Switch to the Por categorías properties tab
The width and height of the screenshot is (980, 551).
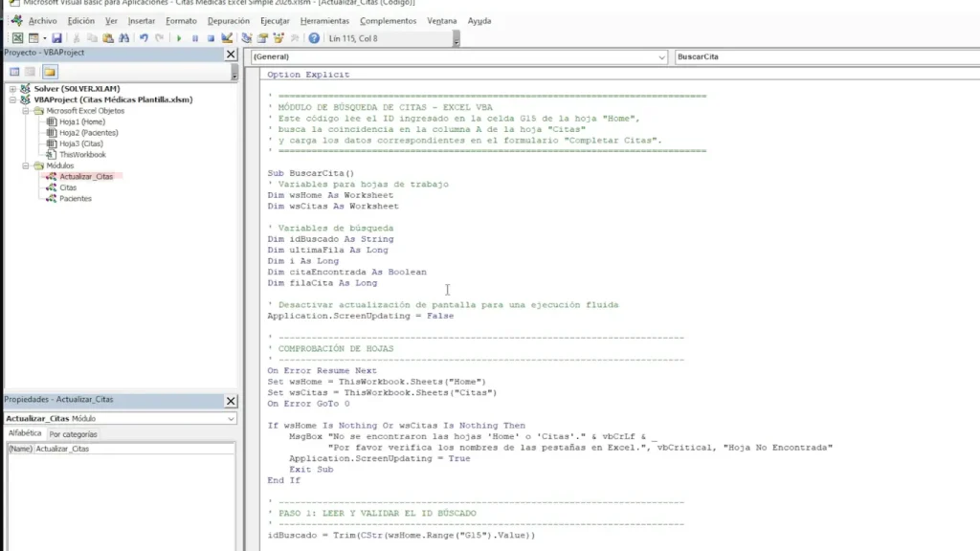(73, 434)
